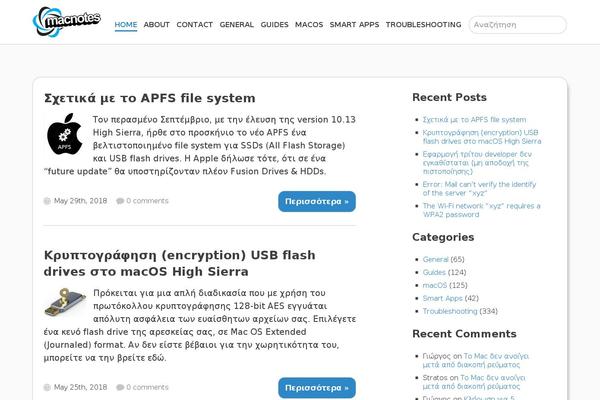Image resolution: width=600 pixels, height=400 pixels.
Task: Click comment bubble icon on APFS post
Action: [x=120, y=201]
